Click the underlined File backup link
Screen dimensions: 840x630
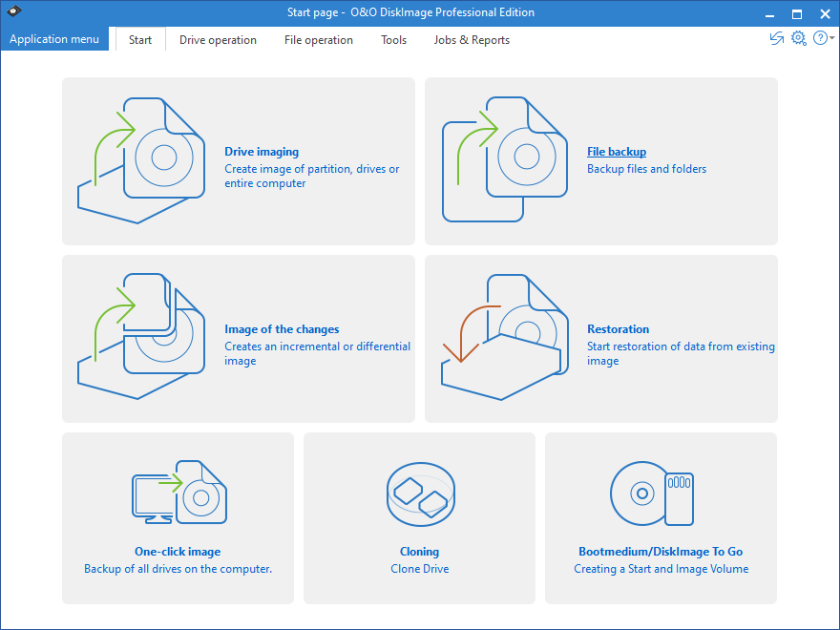tap(616, 151)
